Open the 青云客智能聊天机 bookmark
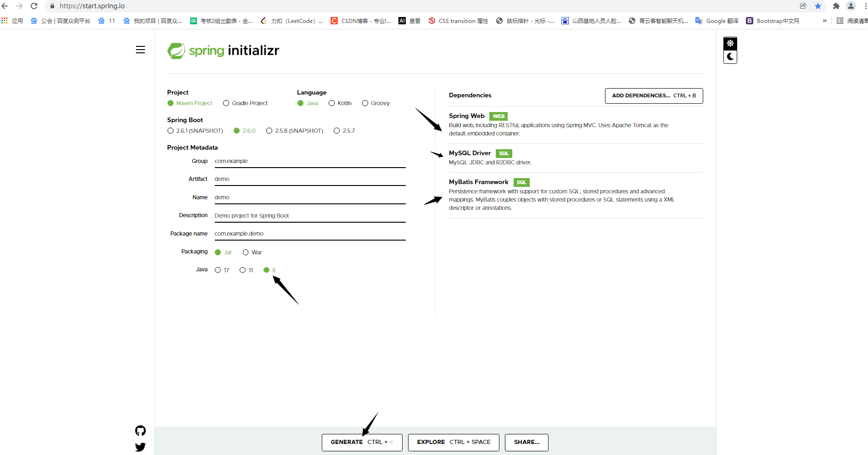The image size is (868, 455). (x=658, y=21)
